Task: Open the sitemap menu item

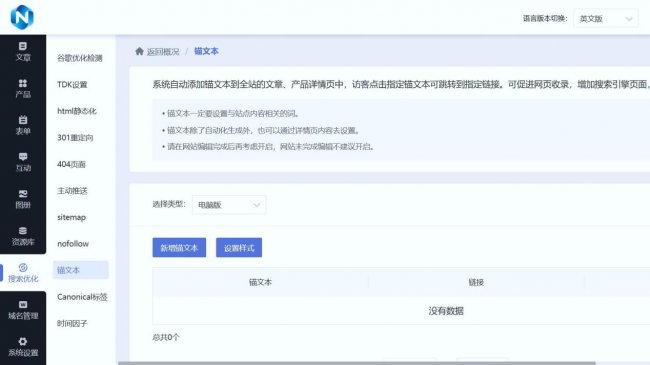Action: click(71, 217)
